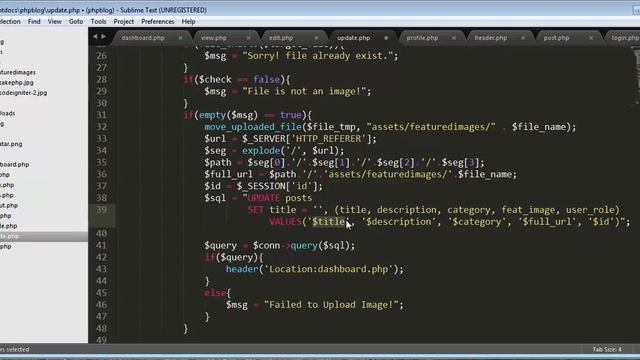640x360 pixels.
Task: Close the profile.php tab
Action: [454, 38]
